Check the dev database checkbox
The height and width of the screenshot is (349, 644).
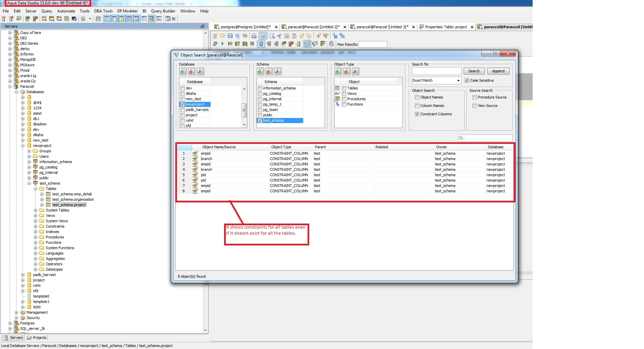coord(183,88)
